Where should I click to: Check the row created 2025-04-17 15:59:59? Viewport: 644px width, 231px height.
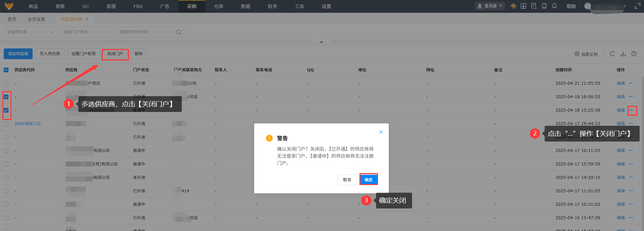tap(6, 164)
